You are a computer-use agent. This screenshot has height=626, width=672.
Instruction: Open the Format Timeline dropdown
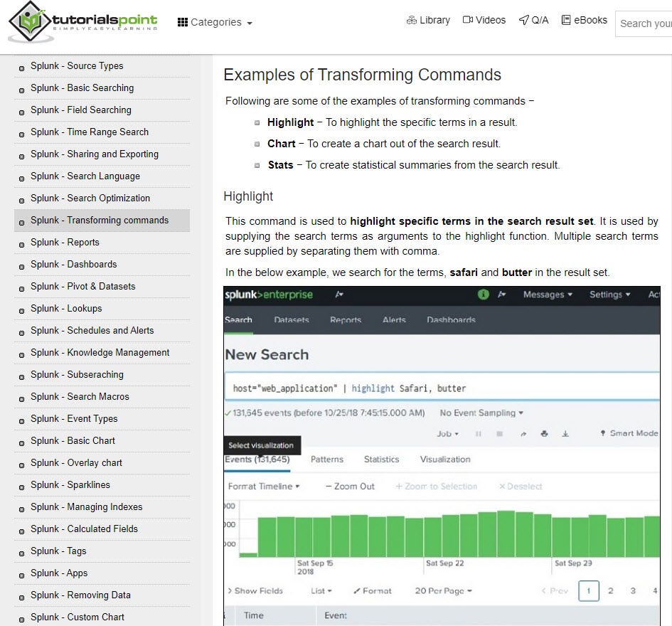[264, 487]
